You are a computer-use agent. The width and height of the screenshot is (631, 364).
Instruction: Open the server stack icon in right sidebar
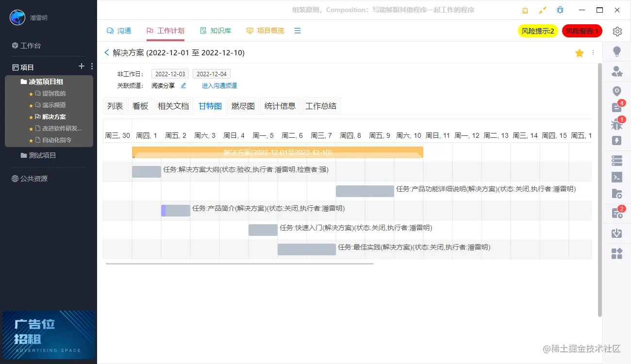(x=617, y=160)
